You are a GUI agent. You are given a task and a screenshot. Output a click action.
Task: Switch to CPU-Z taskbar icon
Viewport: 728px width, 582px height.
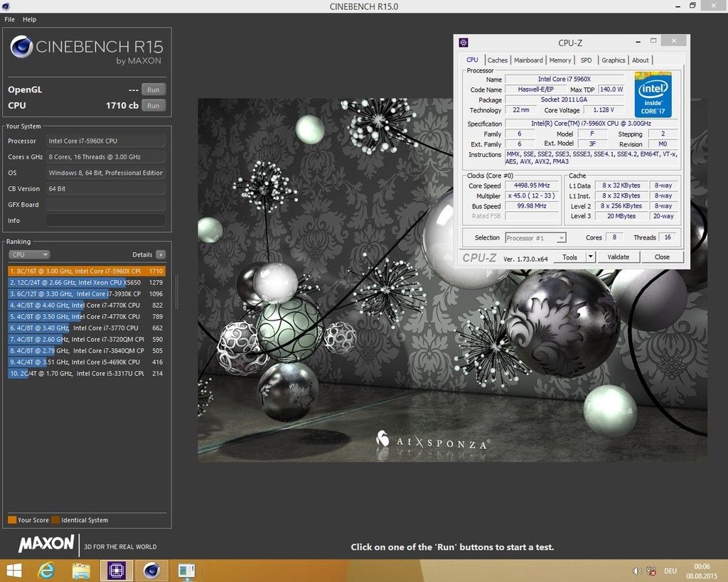tap(117, 571)
